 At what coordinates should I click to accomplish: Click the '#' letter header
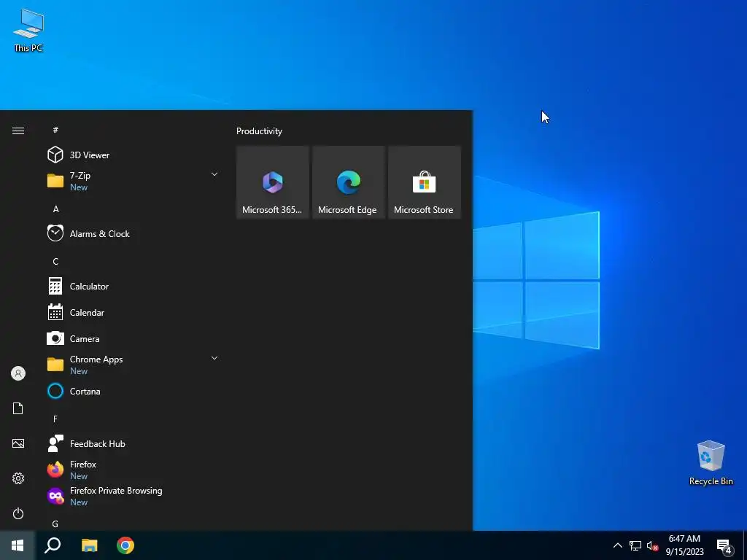click(x=55, y=130)
